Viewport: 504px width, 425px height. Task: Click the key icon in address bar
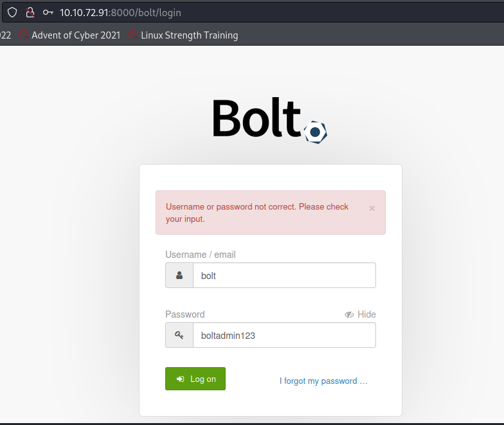coord(48,12)
